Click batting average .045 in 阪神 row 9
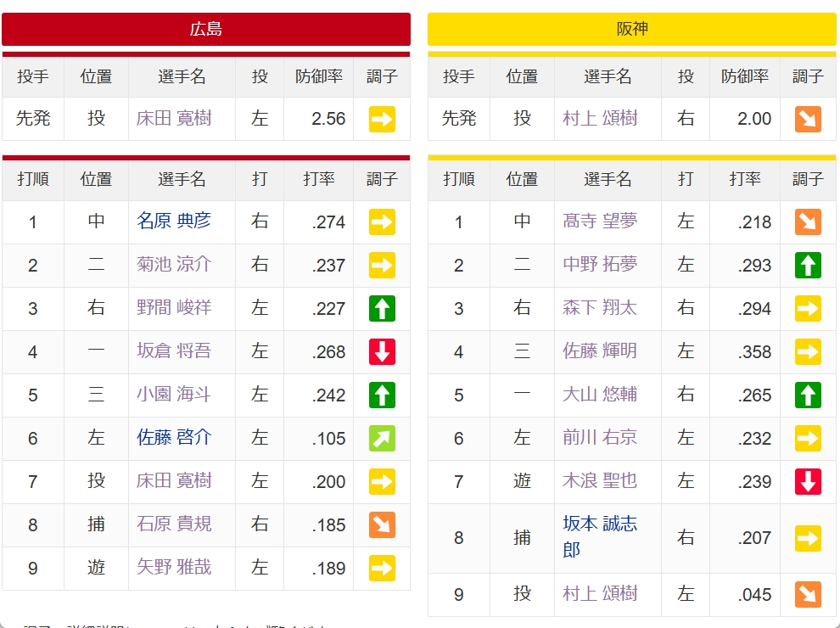Viewport: 840px width, 628px height. (x=755, y=595)
